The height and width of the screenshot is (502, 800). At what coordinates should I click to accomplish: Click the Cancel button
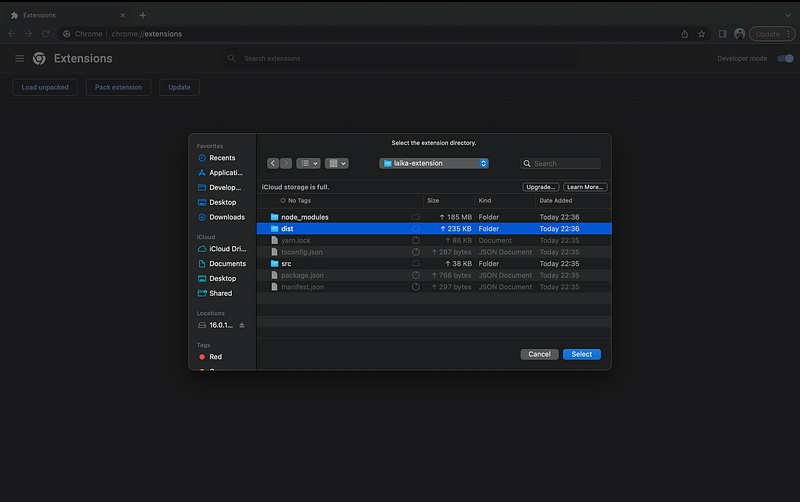coord(539,354)
